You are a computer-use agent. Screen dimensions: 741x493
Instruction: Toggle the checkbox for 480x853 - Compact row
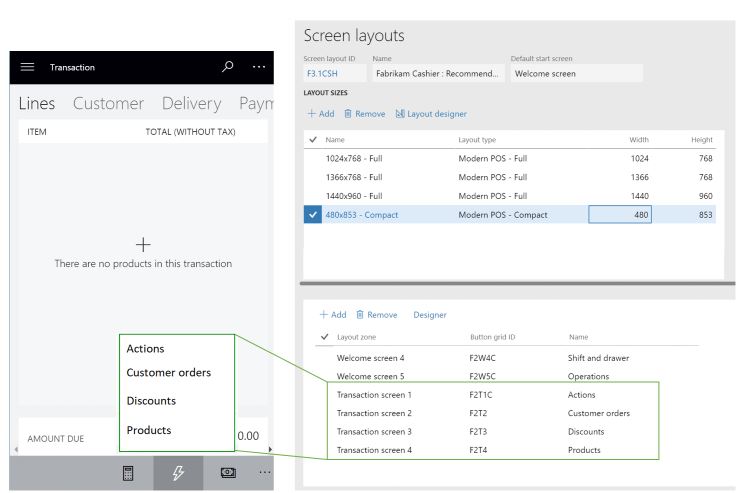click(313, 215)
